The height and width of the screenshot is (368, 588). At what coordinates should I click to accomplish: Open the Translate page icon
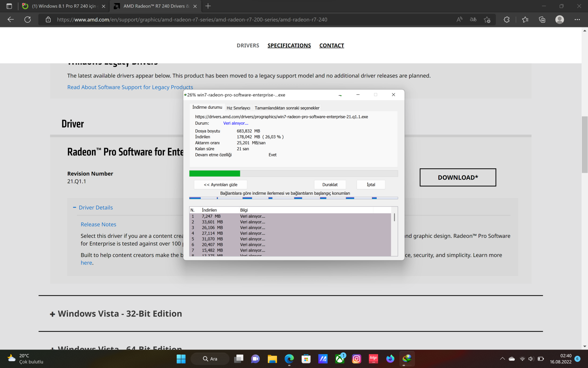pos(473,19)
